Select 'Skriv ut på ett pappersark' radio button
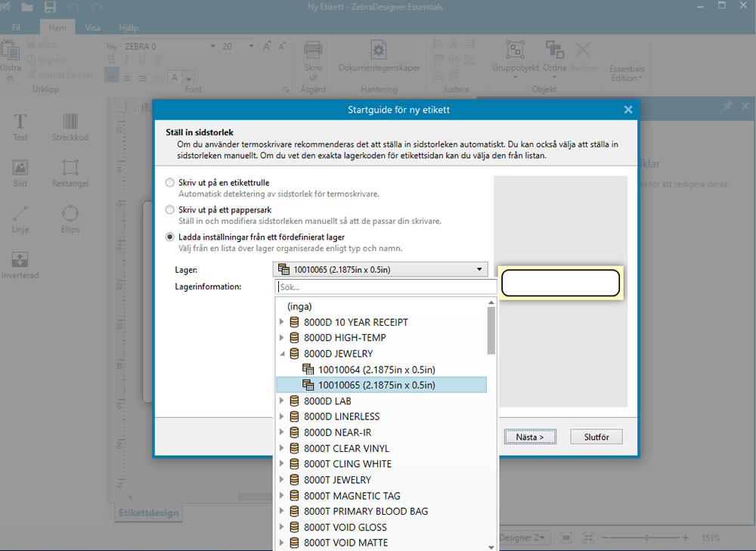Screen dimensions: 756x551 (x=169, y=209)
